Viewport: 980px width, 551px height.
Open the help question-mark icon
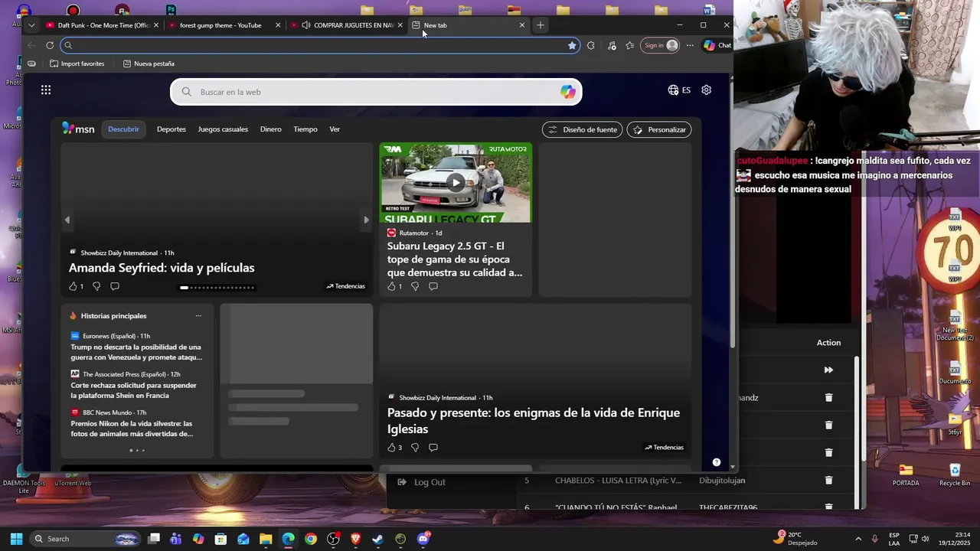click(717, 462)
